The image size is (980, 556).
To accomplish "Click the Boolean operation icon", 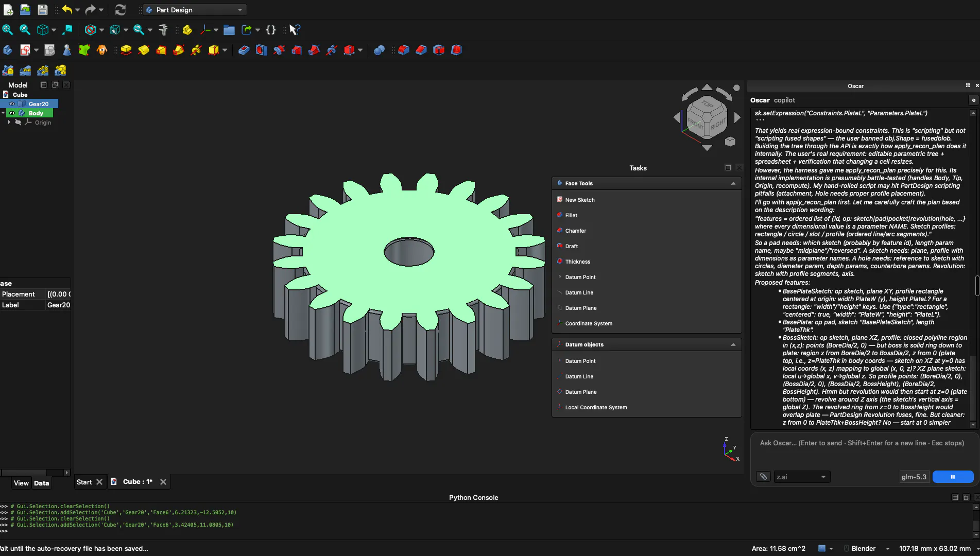I will 379,50.
